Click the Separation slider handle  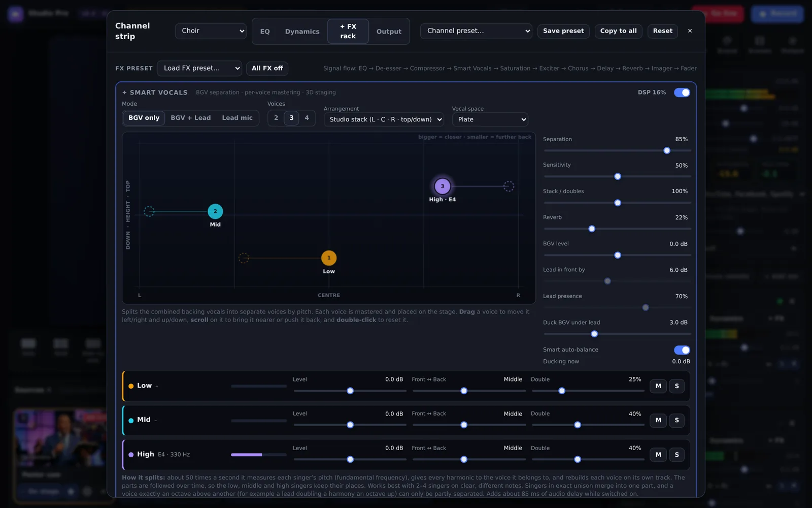667,151
